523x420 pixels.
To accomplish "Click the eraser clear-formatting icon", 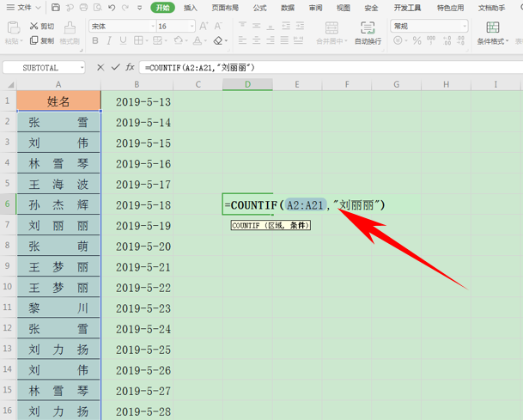I will click(x=218, y=40).
